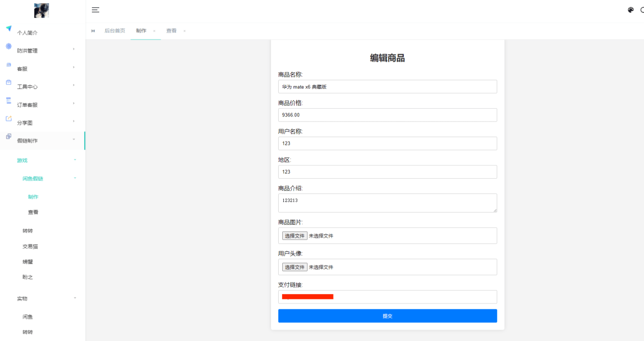Click the 商品价格 input field
644x341 pixels.
point(388,115)
